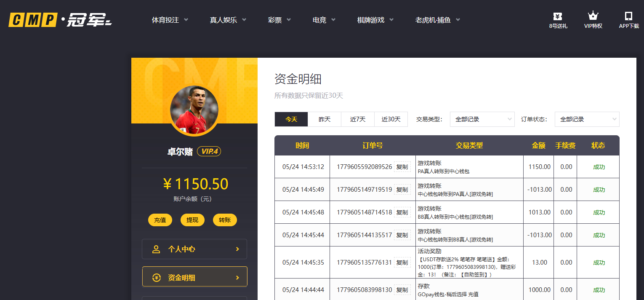This screenshot has width=644, height=300.
Task: Click the 存款 transaction type
Action: [423, 286]
